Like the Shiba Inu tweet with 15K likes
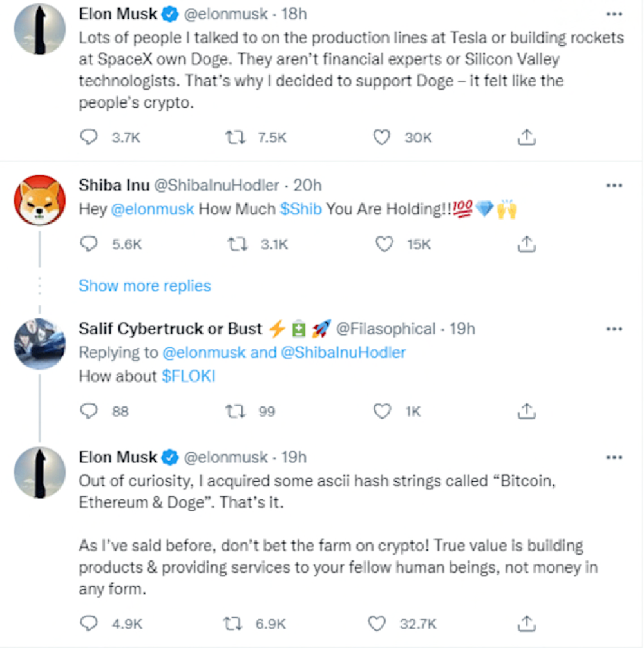Screen dimensions: 644x648 [384, 244]
